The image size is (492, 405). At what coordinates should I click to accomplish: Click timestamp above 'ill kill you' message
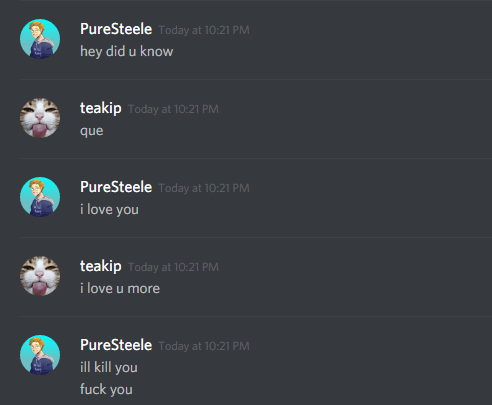coord(204,346)
